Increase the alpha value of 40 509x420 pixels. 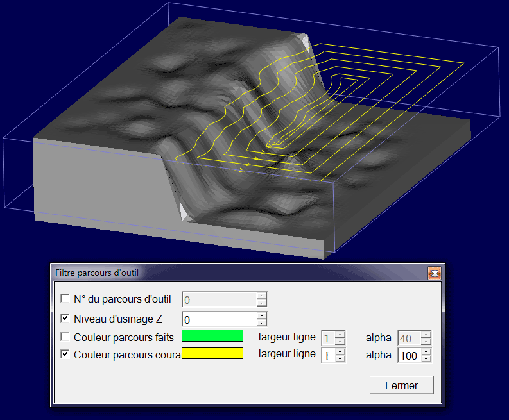coord(426,334)
